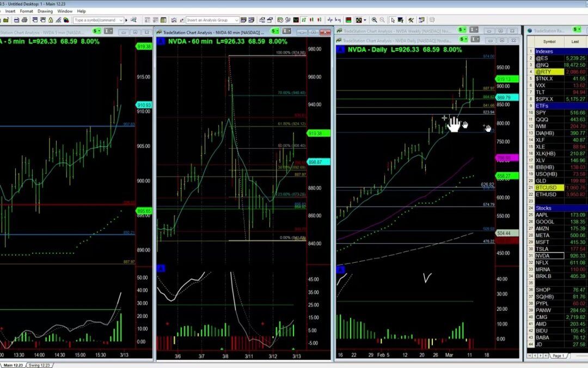Click the Indexes section header row

pos(557,51)
